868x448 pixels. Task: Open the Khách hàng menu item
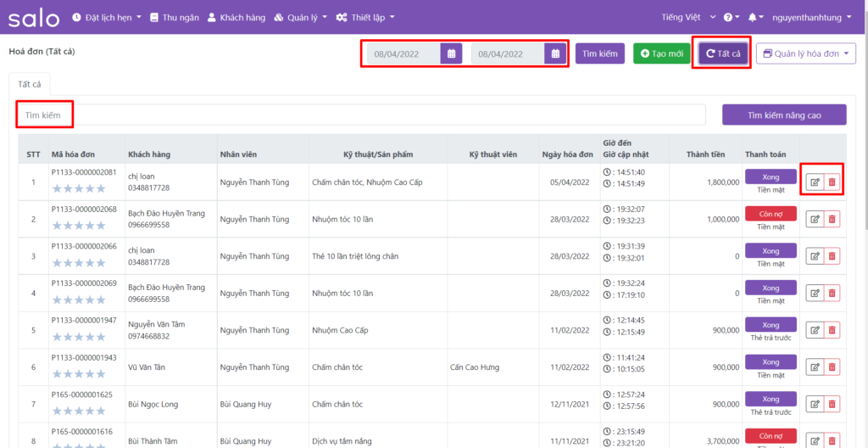236,17
